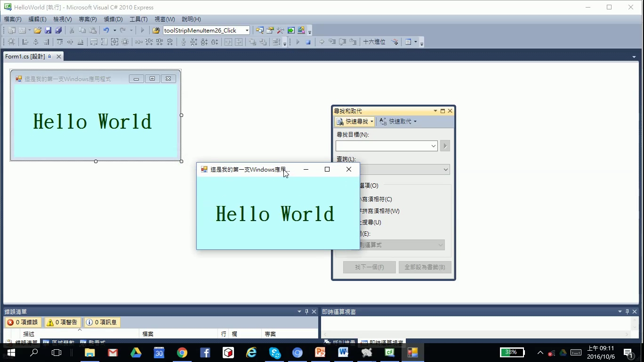Click the Undo arrow icon
Screen dimensions: 644x362
click(x=106, y=30)
